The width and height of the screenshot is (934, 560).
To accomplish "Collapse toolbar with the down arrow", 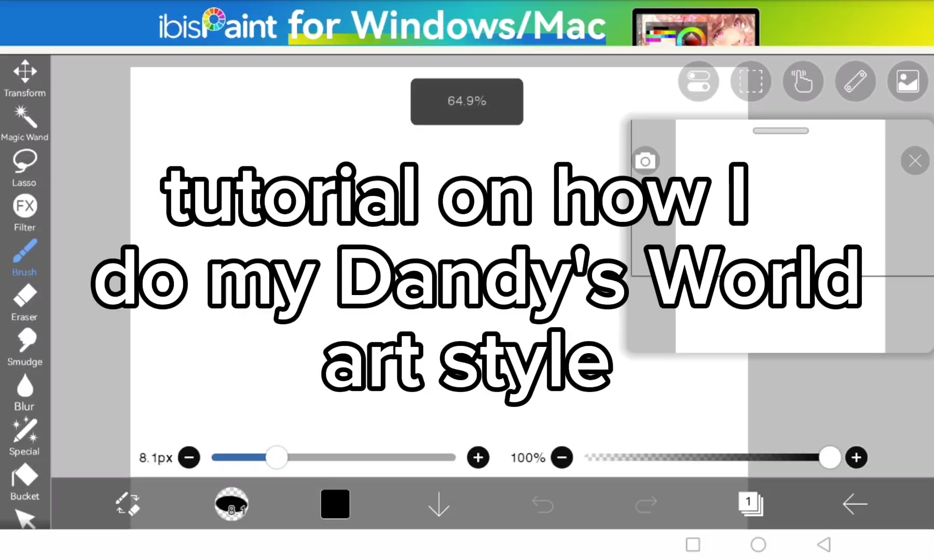I will click(x=439, y=504).
